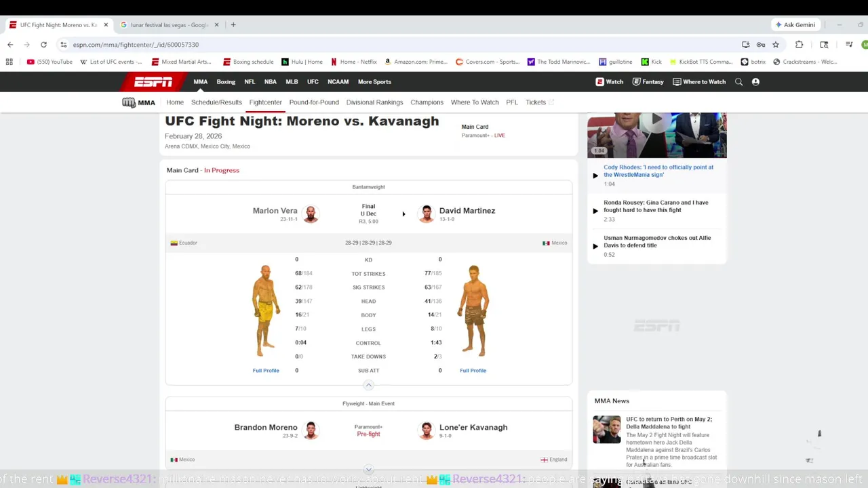Open the ESPN Watch link
This screenshot has width=868, height=488.
610,82
